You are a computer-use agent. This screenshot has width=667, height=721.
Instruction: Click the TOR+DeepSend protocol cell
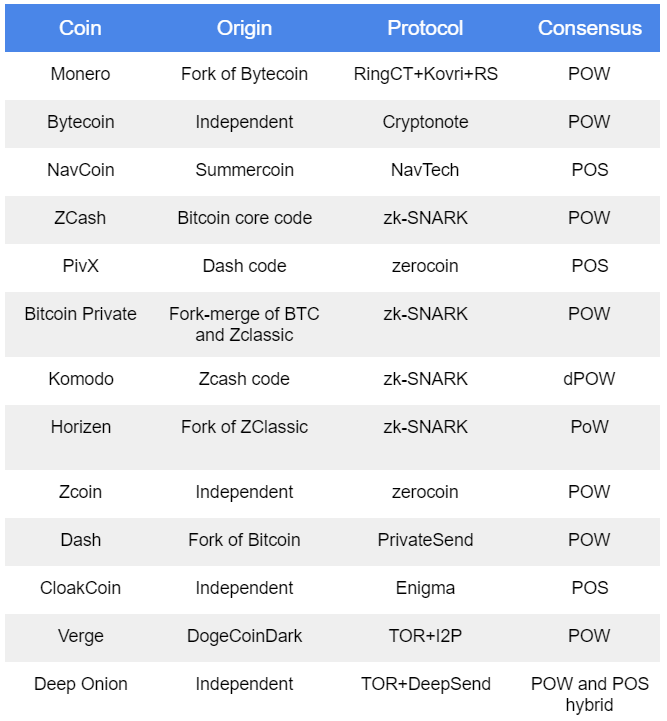[425, 684]
